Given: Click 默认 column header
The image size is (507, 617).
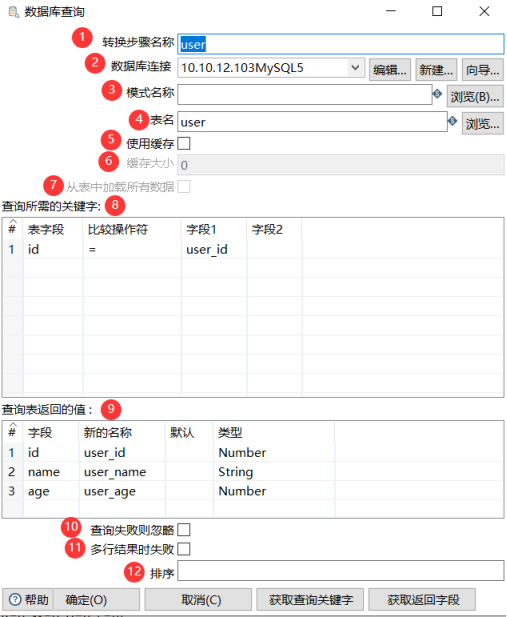Looking at the screenshot, I should [189, 432].
